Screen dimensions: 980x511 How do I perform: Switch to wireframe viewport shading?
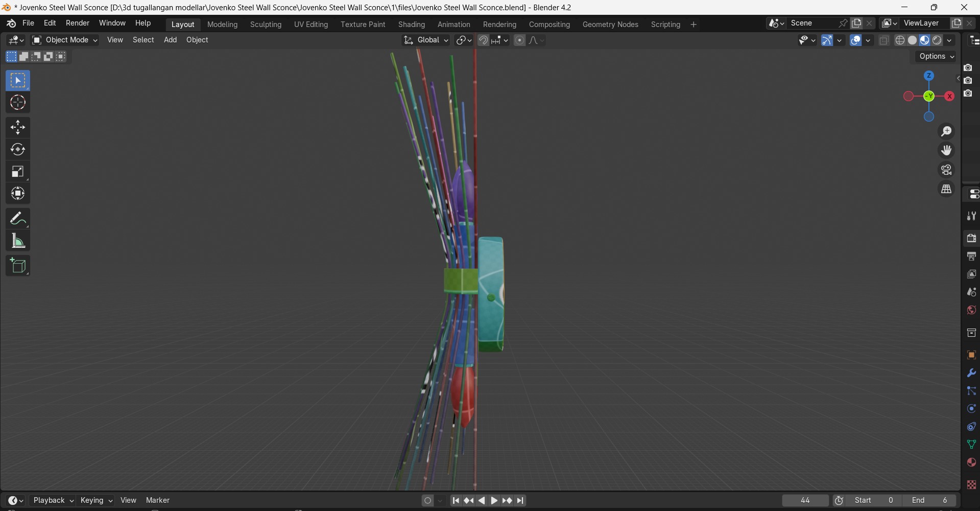click(900, 40)
